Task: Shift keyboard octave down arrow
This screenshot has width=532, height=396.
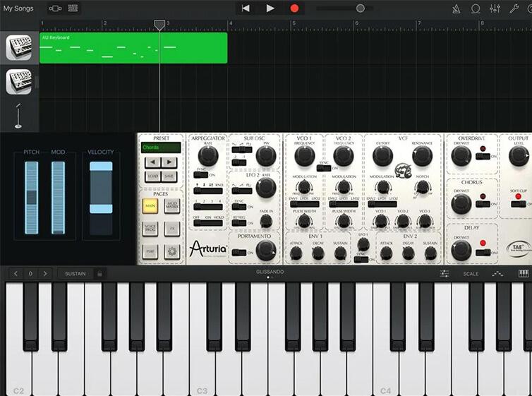Action: tap(16, 273)
